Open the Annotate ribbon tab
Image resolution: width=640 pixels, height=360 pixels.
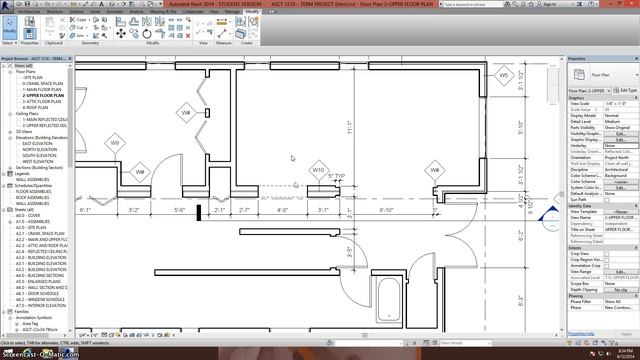pyautogui.click(x=115, y=12)
